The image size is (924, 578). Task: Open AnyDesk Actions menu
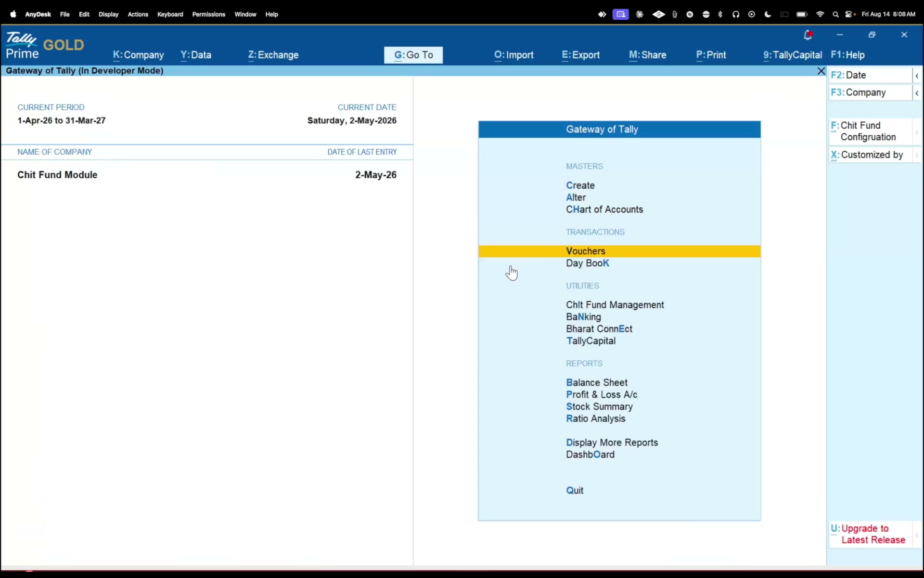coord(138,14)
